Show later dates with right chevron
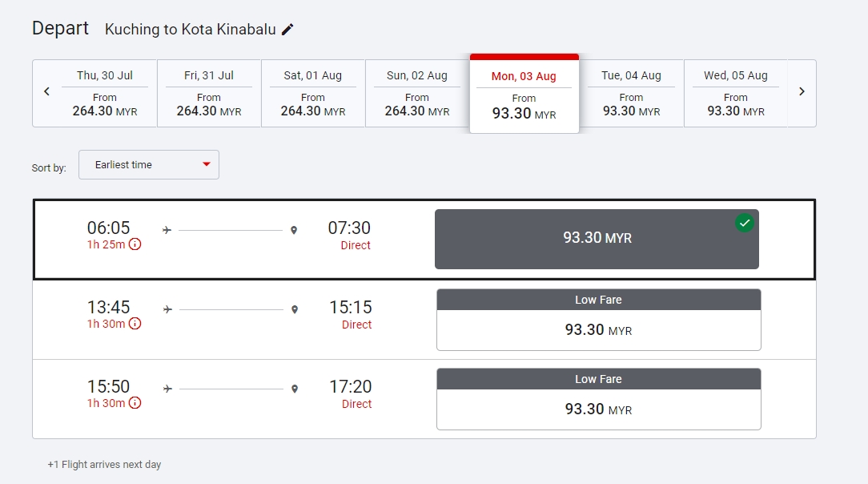The height and width of the screenshot is (484, 868). pyautogui.click(x=802, y=91)
